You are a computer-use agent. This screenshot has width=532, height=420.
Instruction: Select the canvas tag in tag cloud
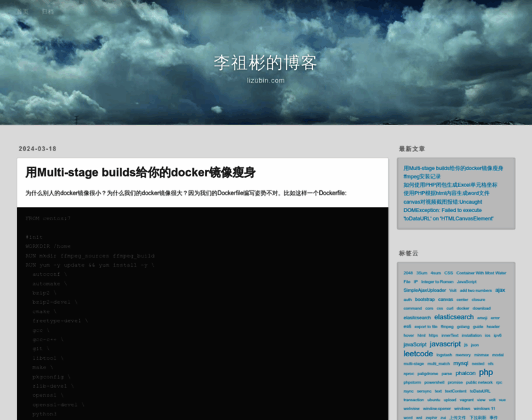point(445,300)
